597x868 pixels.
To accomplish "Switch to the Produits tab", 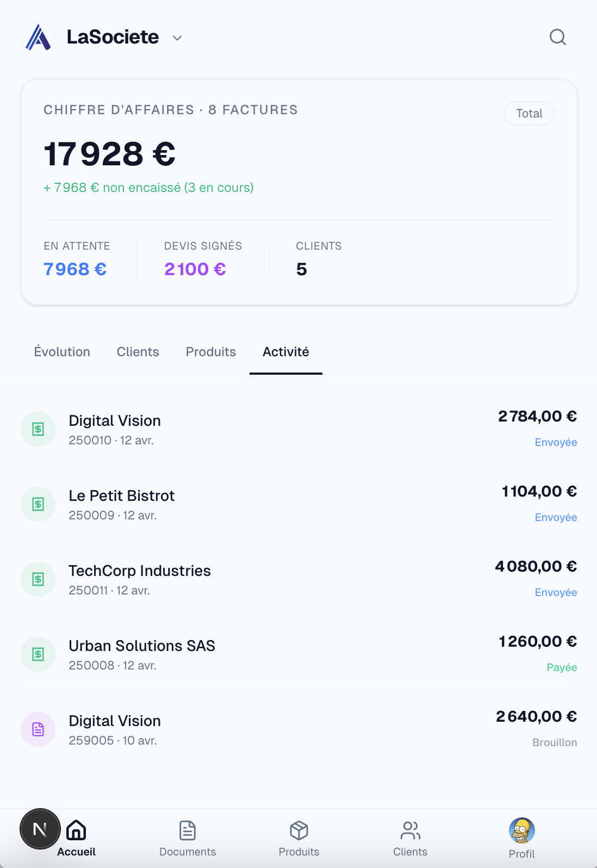I will pos(210,352).
